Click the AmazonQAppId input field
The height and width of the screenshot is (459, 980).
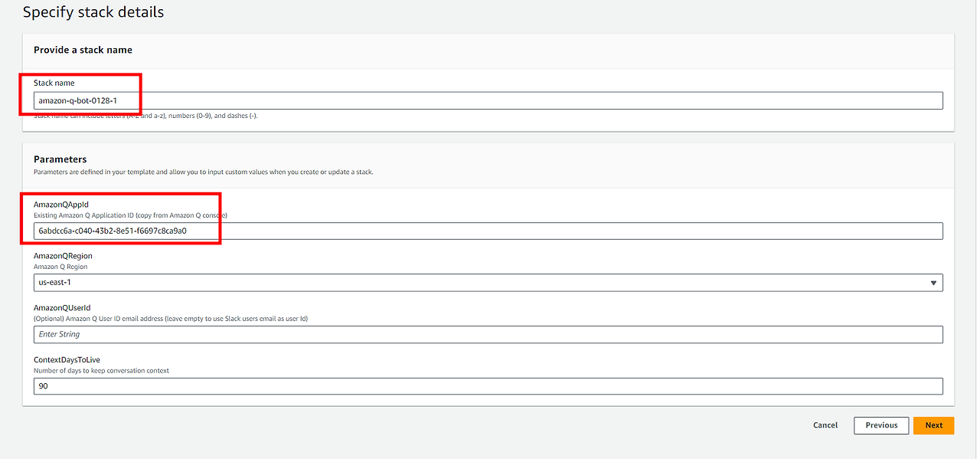click(x=488, y=231)
